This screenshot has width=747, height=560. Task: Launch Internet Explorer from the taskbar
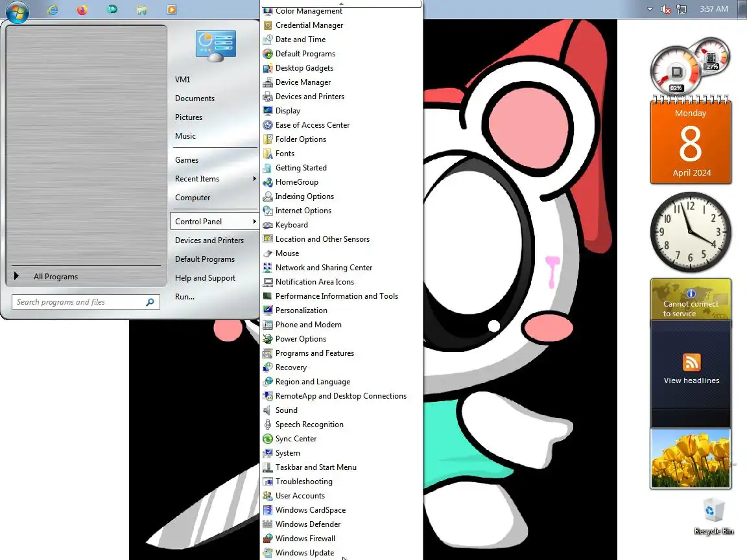53,10
